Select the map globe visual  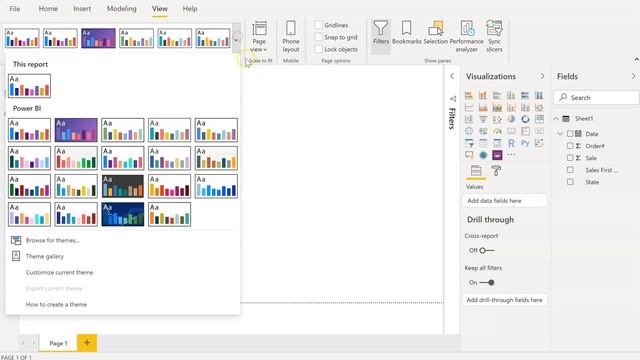pyautogui.click(x=469, y=131)
